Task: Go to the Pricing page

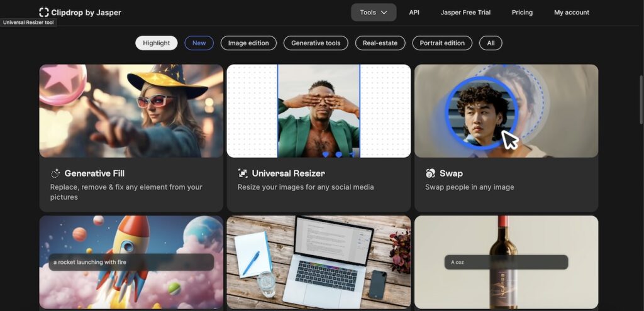Action: tap(522, 12)
